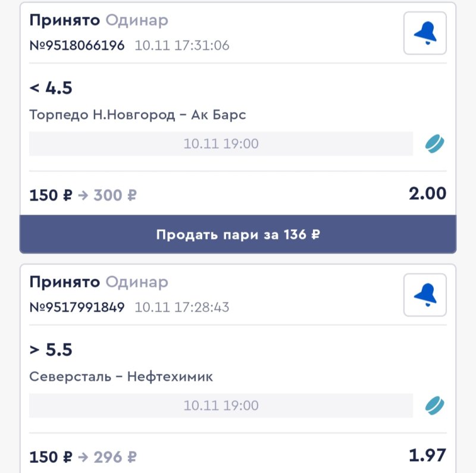The height and width of the screenshot is (473, 476).
Task: Tap the 2.00 odds value
Action: 427,193
